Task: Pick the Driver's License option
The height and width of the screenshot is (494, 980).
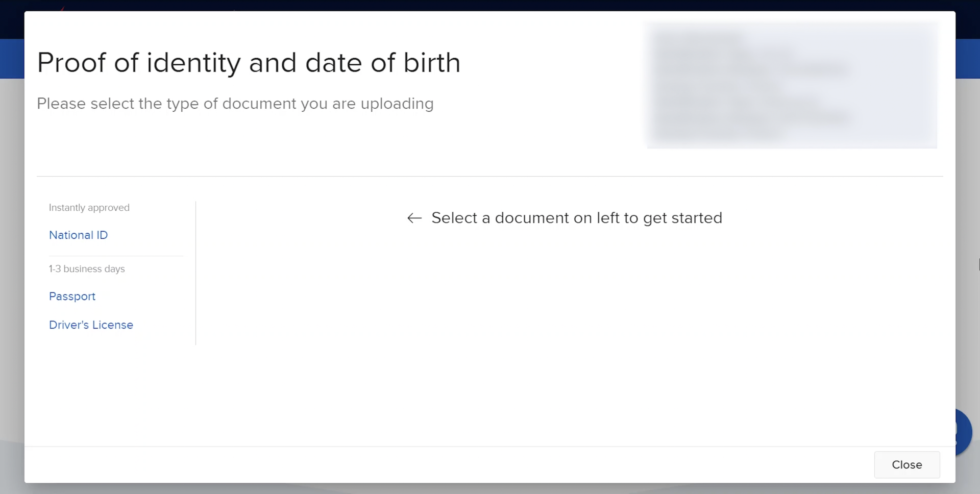Action: (x=91, y=325)
